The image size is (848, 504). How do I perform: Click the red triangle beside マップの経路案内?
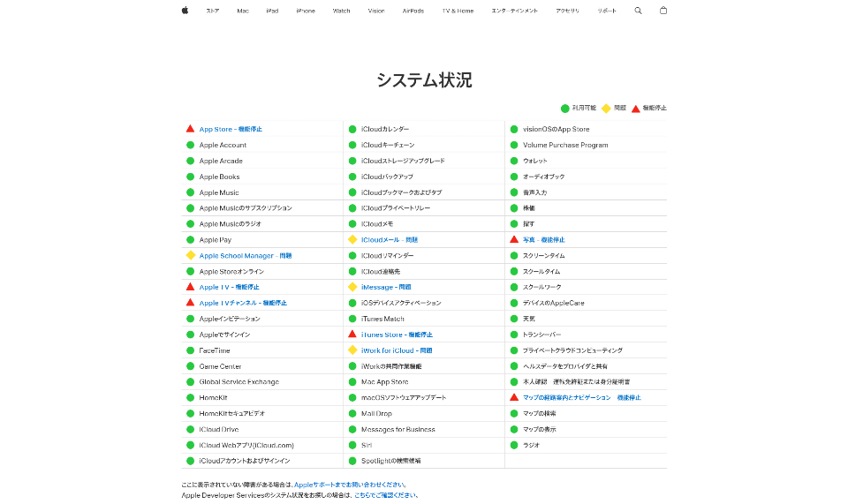click(514, 397)
